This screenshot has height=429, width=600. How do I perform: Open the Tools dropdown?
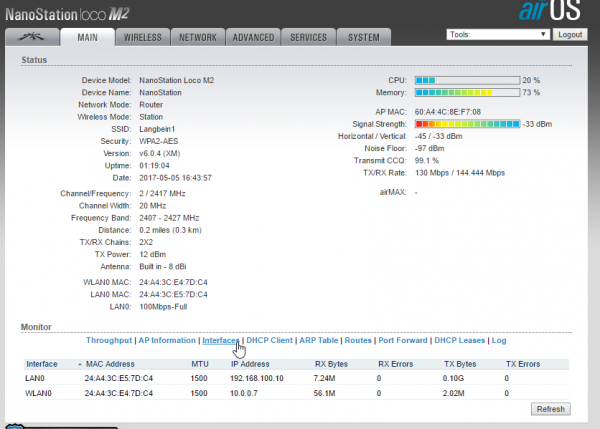pos(498,34)
